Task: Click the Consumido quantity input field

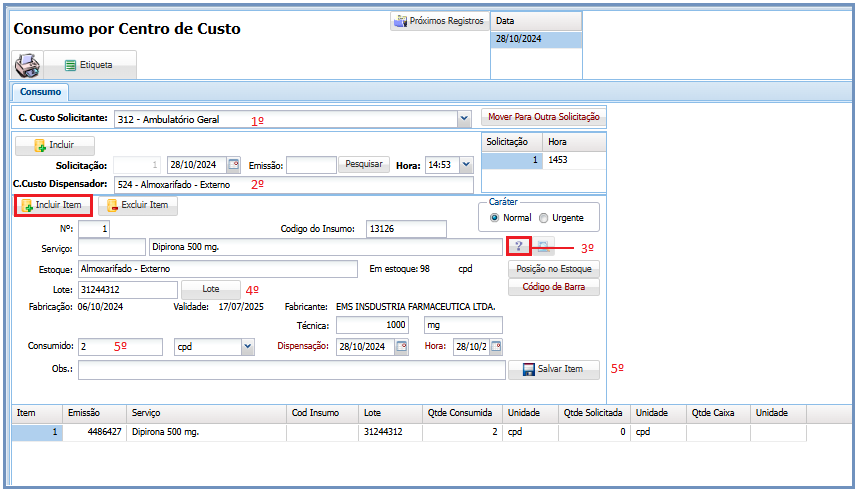Action: pos(120,346)
